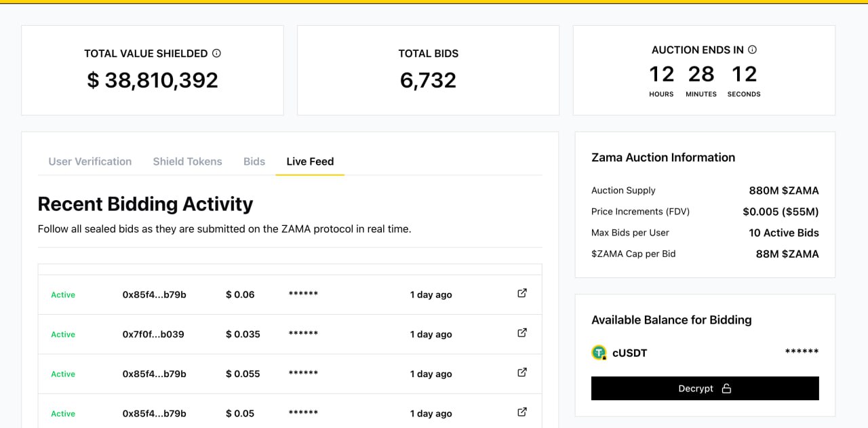
Task: Click the hidden cUSDT balance asterisks
Action: pos(802,352)
